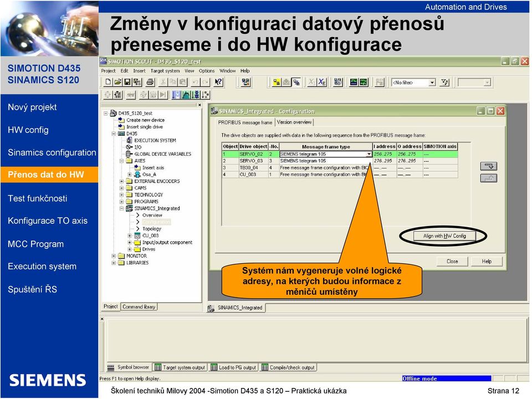Click the I/O tree item icon

[x=129, y=147]
